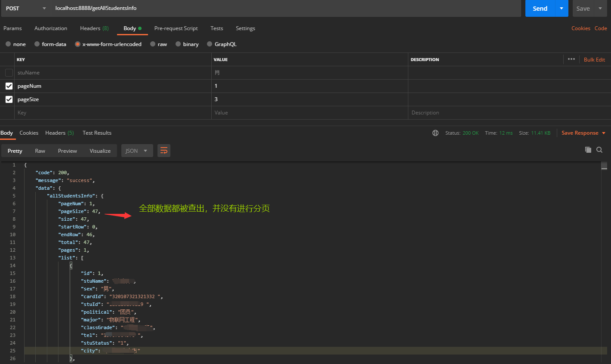Select raw body type
This screenshot has height=364, width=611.
(158, 44)
